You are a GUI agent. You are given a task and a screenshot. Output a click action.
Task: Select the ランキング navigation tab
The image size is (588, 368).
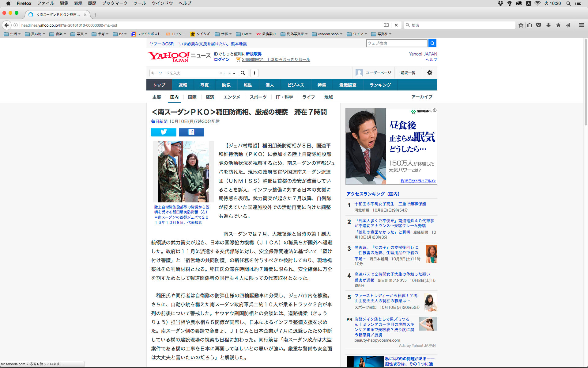click(380, 85)
